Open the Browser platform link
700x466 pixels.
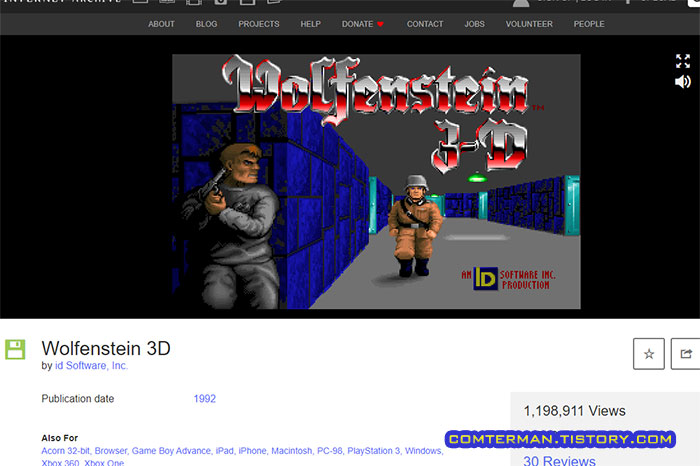point(111,451)
